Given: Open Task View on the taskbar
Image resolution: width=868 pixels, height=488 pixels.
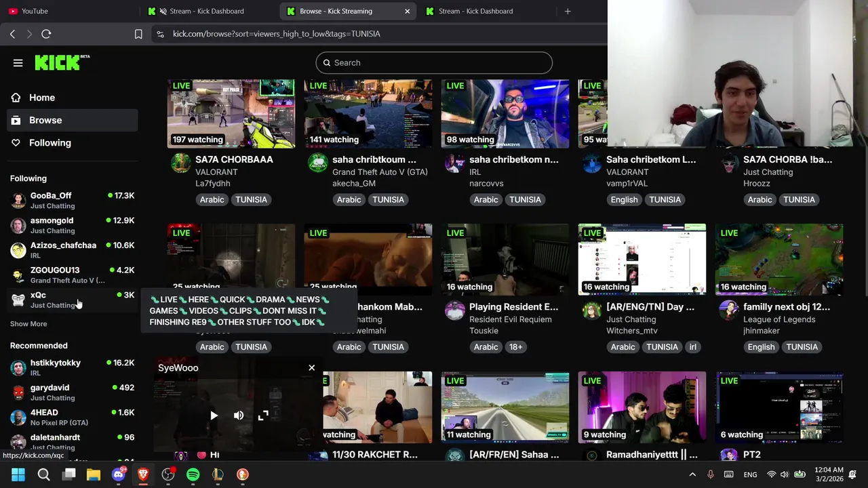Looking at the screenshot, I should pyautogui.click(x=68, y=474).
